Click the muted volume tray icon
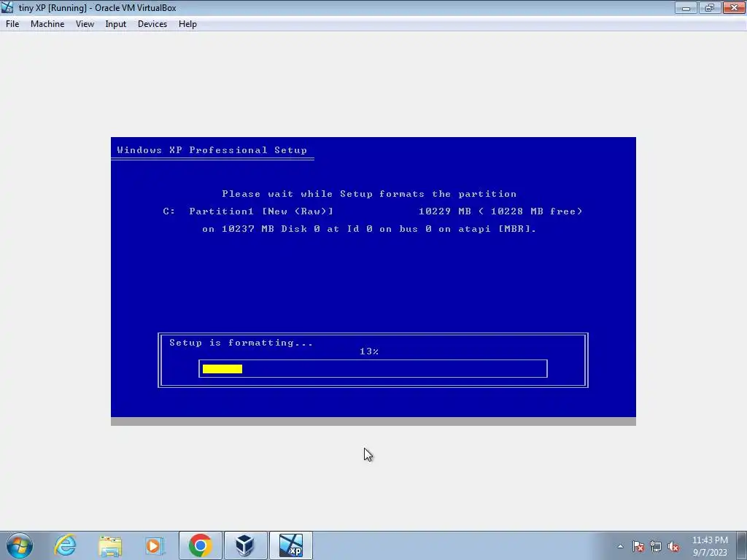747x560 pixels. click(x=673, y=546)
